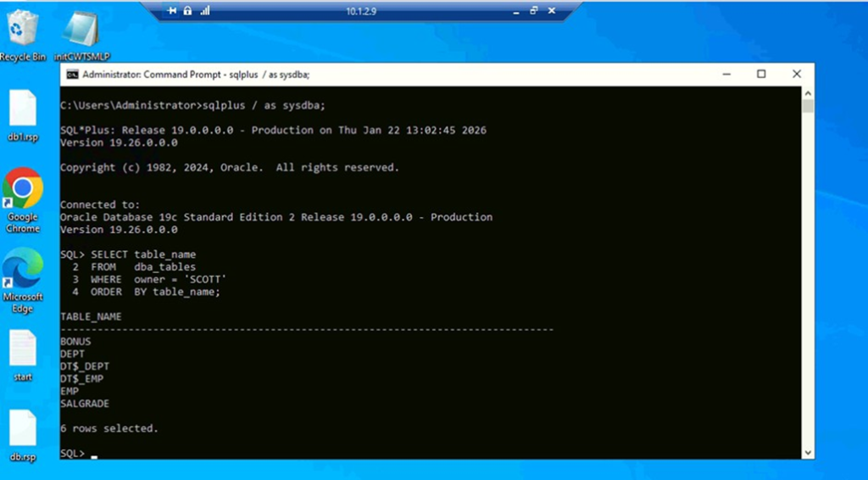The height and width of the screenshot is (480, 868).
Task: Click the lock icon on remote connection bar
Action: point(187,10)
